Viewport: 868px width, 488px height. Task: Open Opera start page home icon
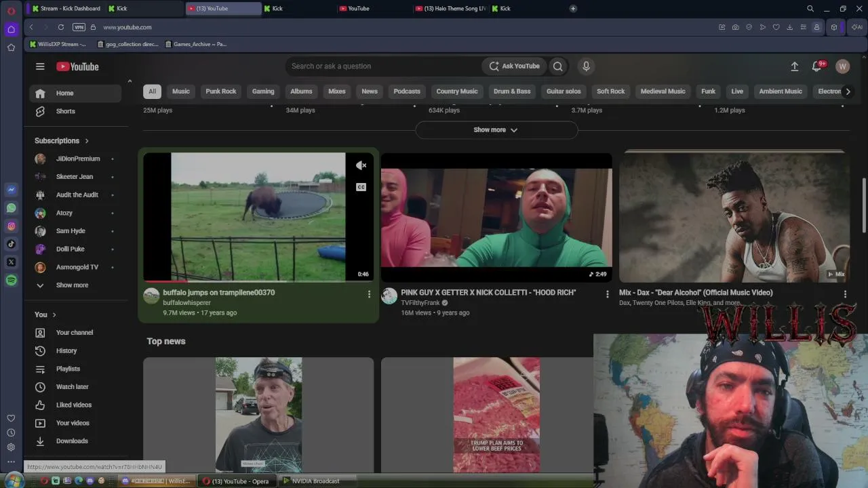coord(12,29)
